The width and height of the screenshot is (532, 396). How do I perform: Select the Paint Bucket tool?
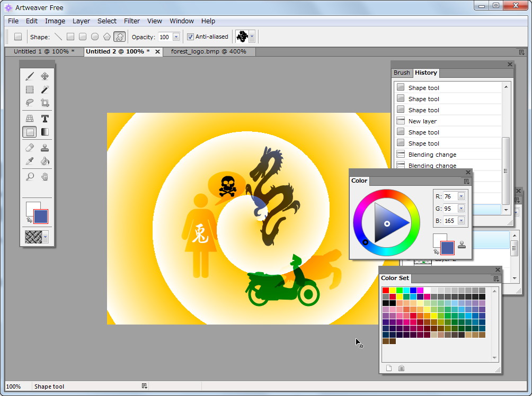[45, 161]
